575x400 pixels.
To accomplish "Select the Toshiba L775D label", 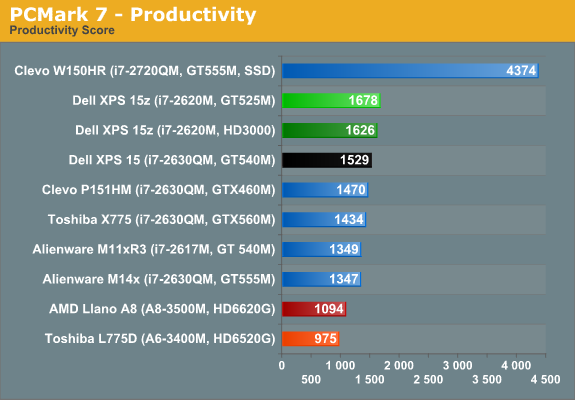I will point(160,339).
